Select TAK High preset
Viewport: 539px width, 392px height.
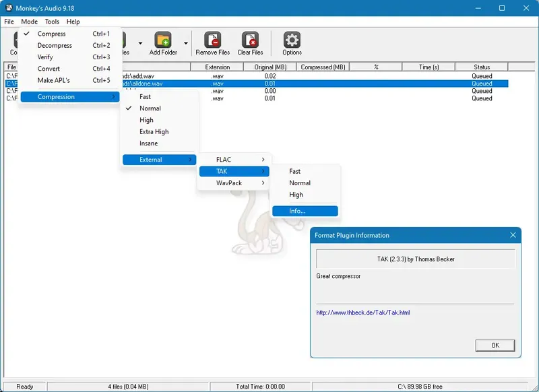pos(305,195)
